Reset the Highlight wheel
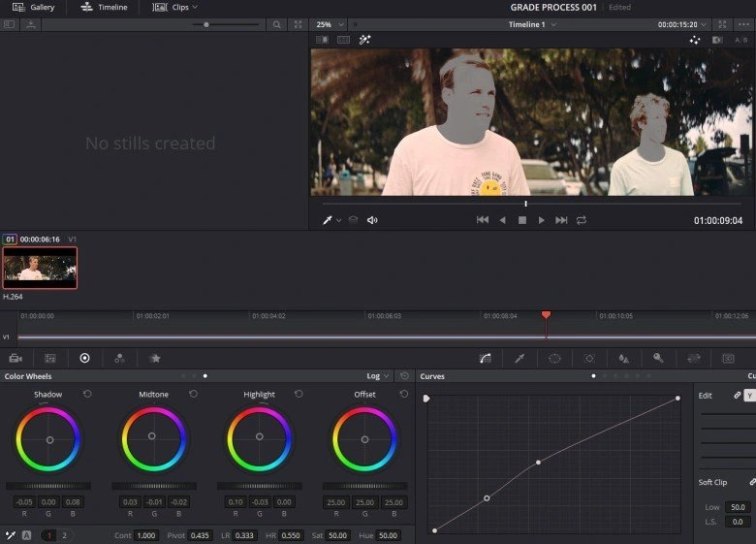This screenshot has height=544, width=756. coord(299,394)
